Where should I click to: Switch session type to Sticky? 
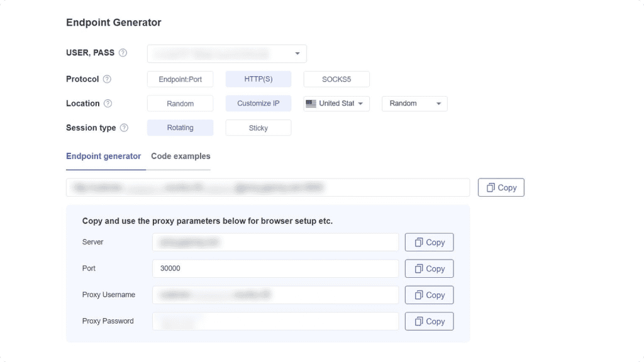coord(258,128)
